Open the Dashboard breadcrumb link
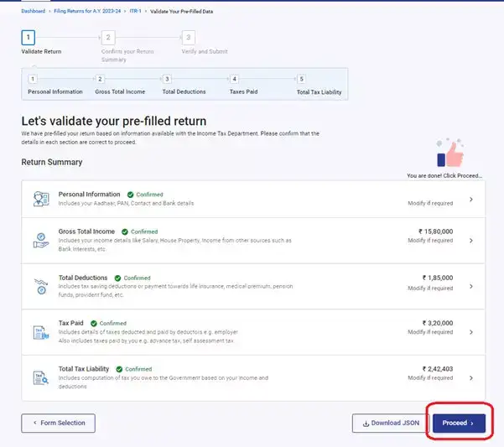504x447 pixels. pyautogui.click(x=33, y=11)
